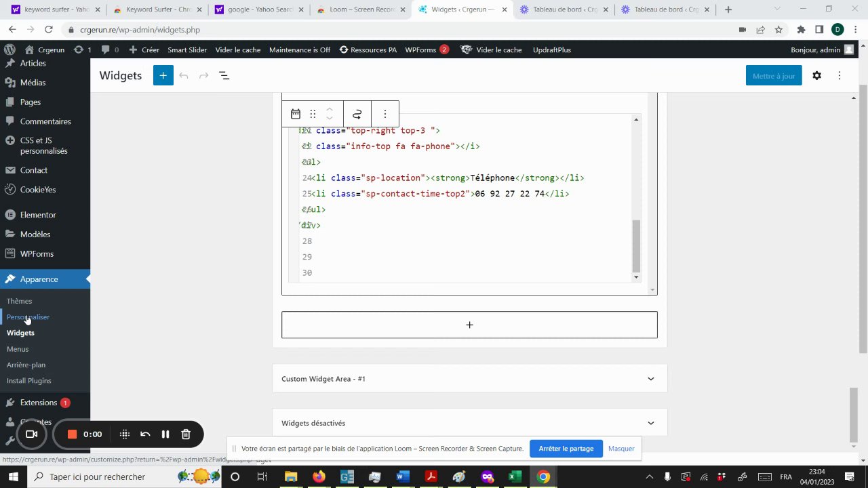This screenshot has width=868, height=488.
Task: Open the Chrome side panel icon
Action: (x=819, y=30)
